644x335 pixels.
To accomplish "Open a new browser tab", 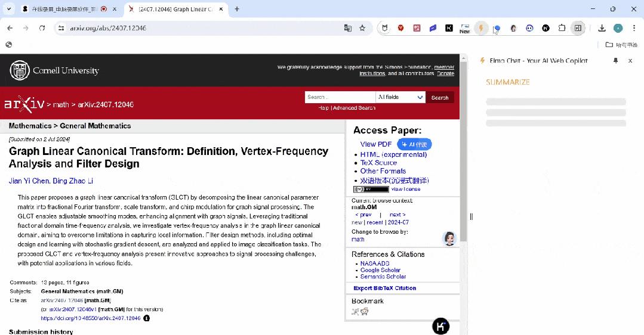I will coord(237,9).
